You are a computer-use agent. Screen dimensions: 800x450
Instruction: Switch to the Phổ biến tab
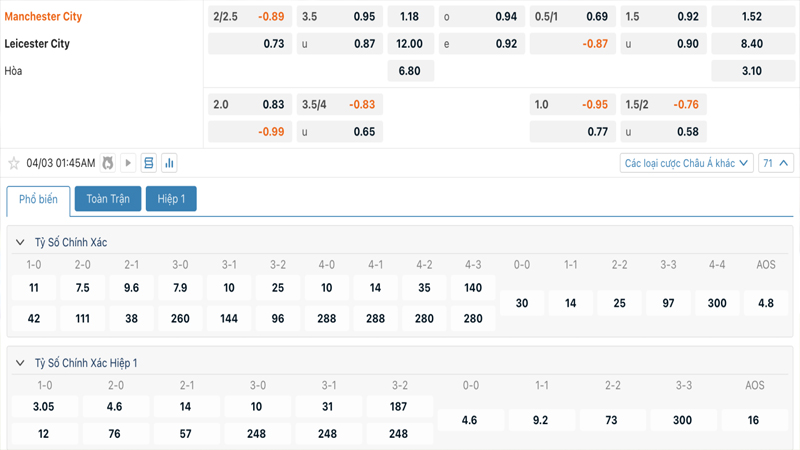tap(38, 199)
